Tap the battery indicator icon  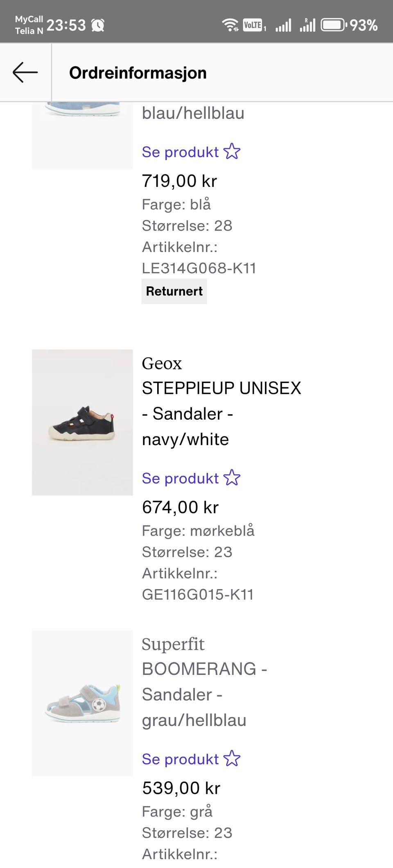tap(333, 25)
